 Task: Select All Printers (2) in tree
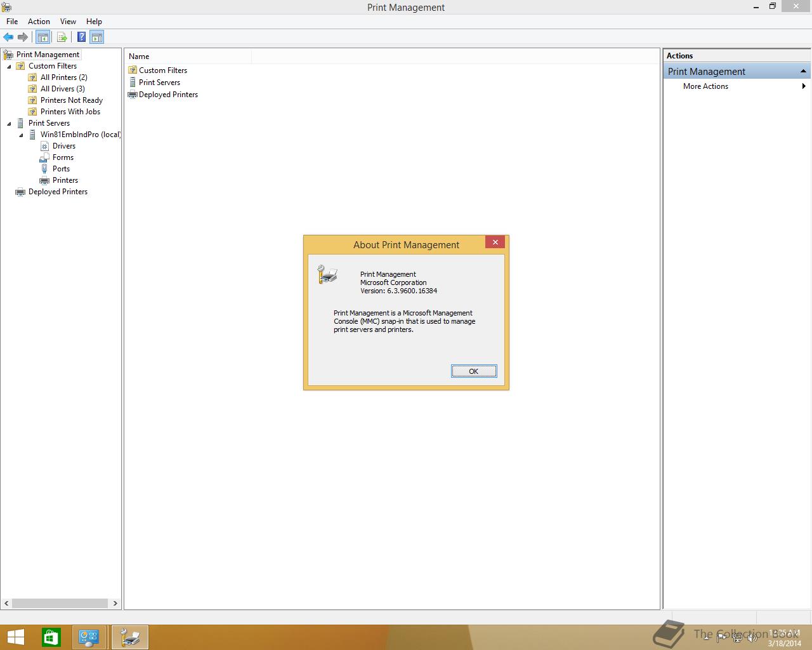[64, 77]
